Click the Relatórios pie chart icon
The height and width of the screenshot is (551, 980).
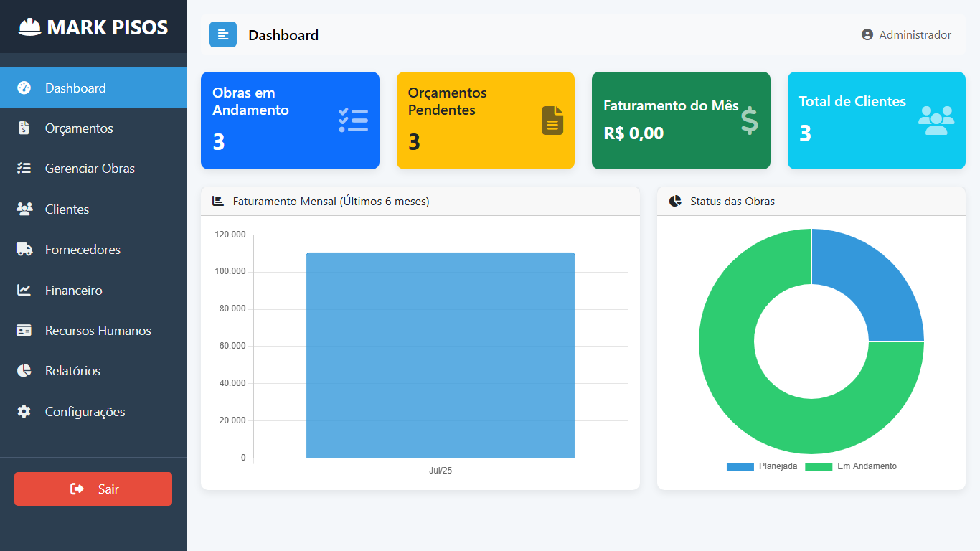(24, 371)
